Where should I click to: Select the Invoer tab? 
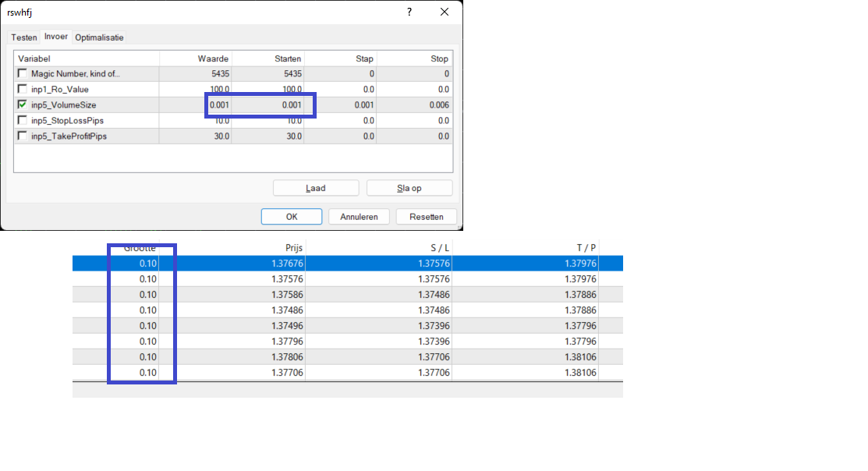(56, 37)
